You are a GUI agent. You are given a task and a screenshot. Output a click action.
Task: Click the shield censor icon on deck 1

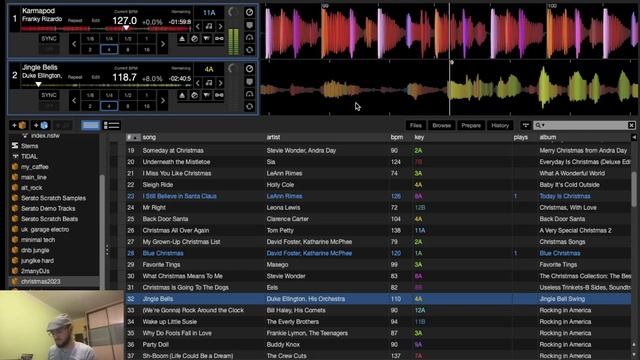click(x=249, y=25)
